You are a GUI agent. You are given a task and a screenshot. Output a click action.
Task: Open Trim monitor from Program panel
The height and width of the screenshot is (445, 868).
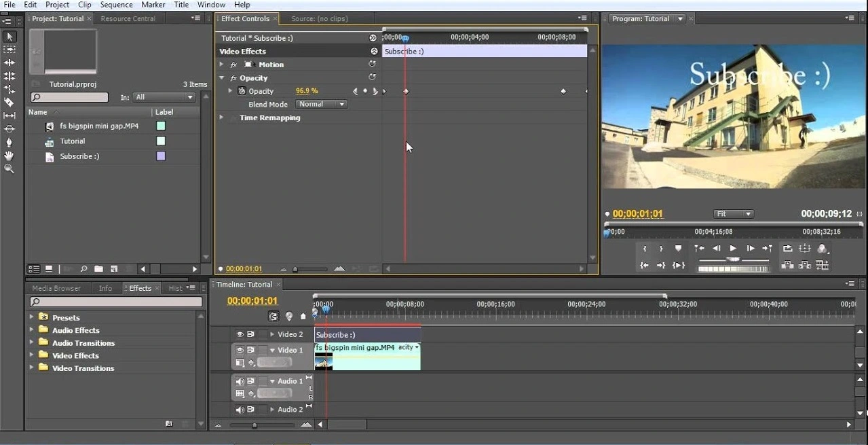[x=823, y=265]
